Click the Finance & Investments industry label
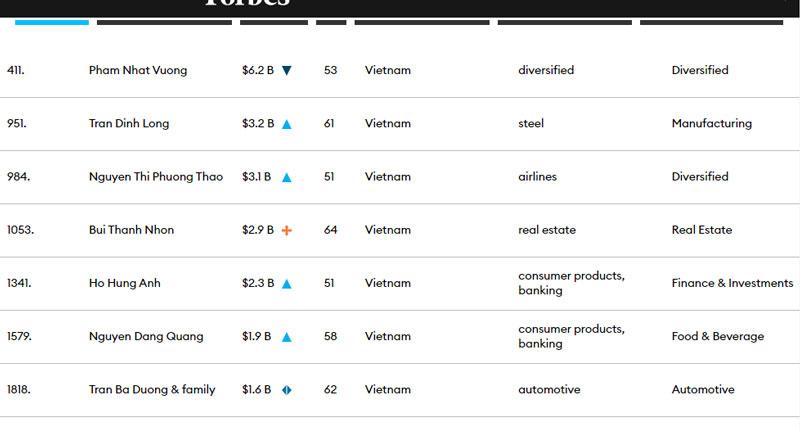This screenshot has width=800, height=429. tap(732, 284)
